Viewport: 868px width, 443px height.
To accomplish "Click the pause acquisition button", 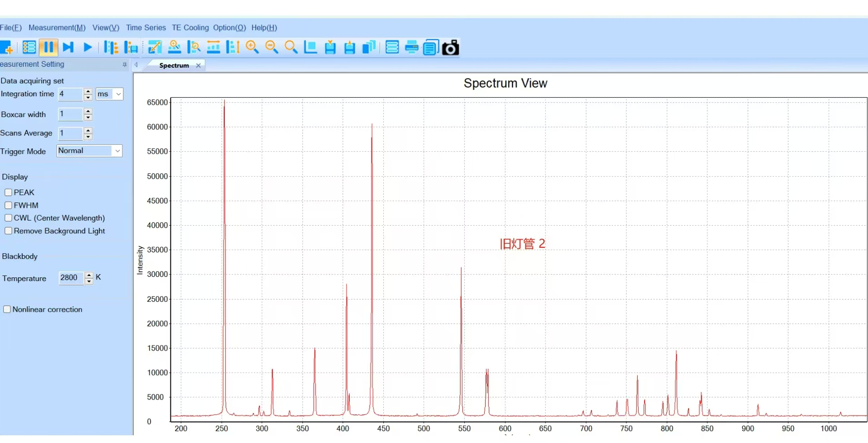I will click(48, 47).
